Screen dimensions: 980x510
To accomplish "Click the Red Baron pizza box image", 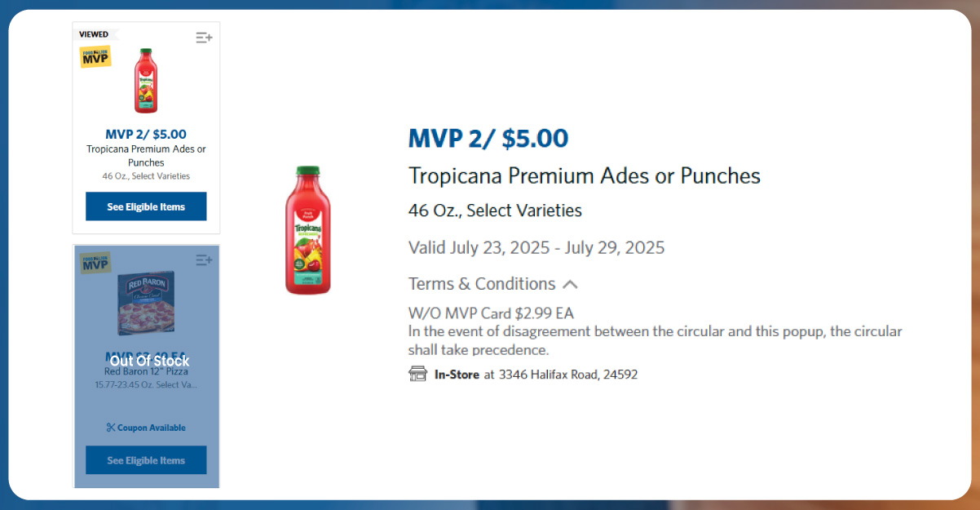I will pos(146,304).
